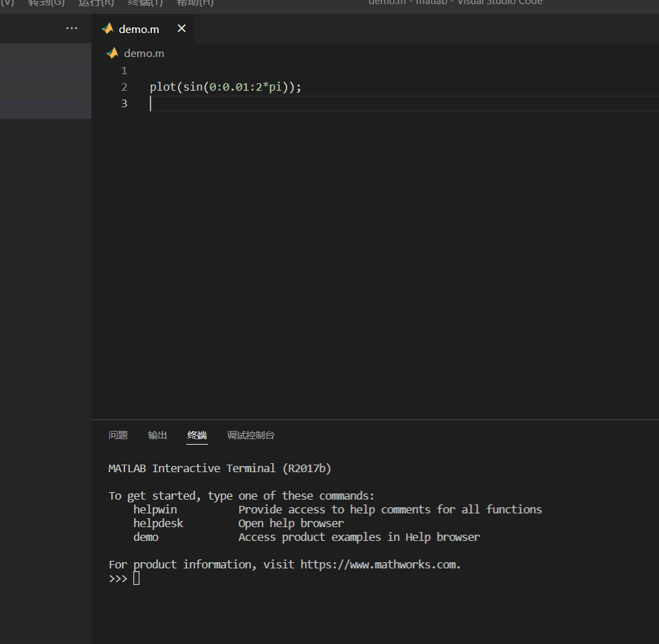The image size is (659, 644).
Task: Open the 帮助(H) menu
Action: click(x=195, y=3)
